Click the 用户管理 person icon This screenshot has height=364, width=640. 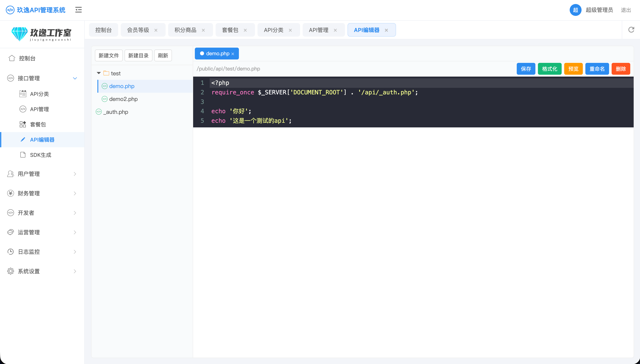11,174
